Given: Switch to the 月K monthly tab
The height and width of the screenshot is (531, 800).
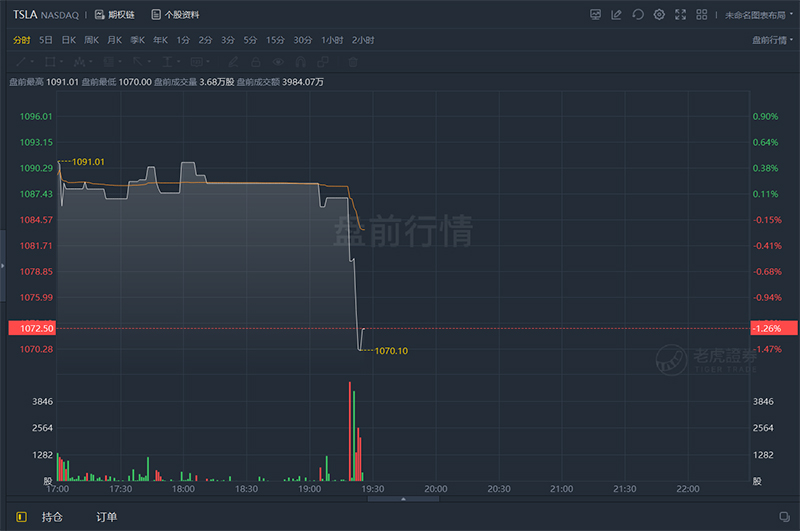Looking at the screenshot, I should tap(115, 40).
